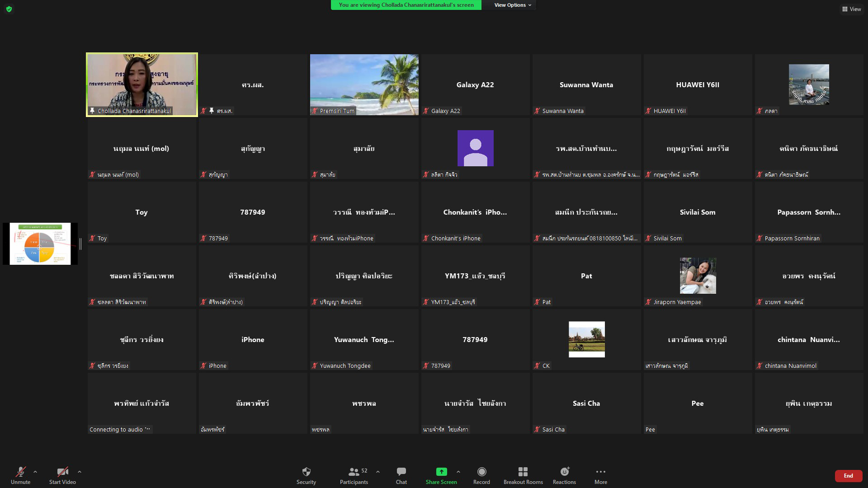Switch layout using the View button
Image resolution: width=868 pixels, height=488 pixels.
pos(851,9)
